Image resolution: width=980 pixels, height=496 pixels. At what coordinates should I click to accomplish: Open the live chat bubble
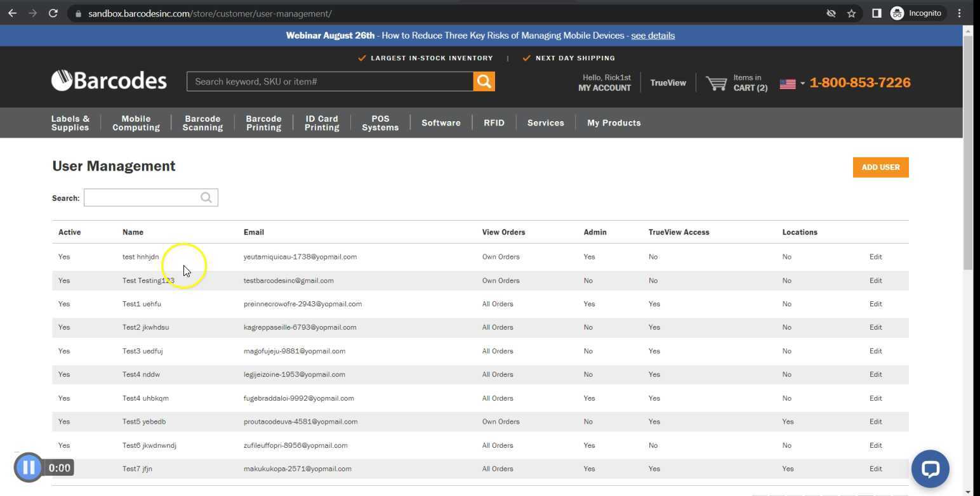click(930, 469)
